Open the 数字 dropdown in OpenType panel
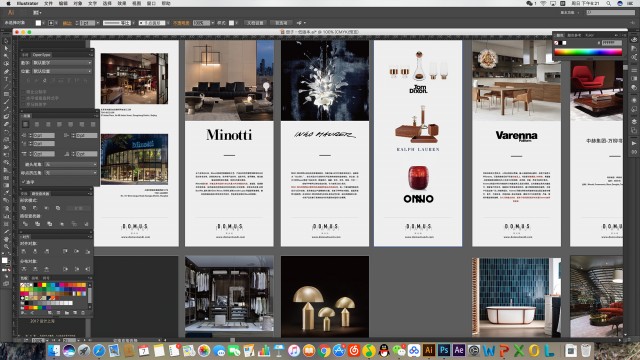The height and width of the screenshot is (360, 640). [62, 63]
